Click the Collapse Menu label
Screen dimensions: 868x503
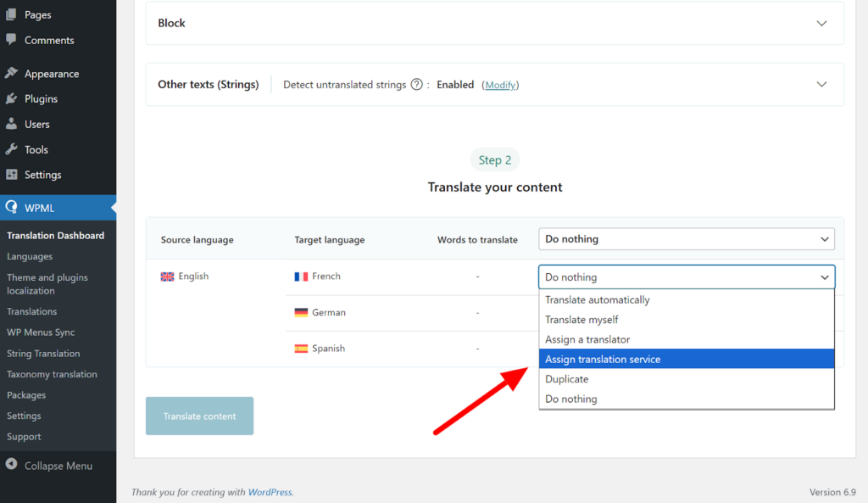point(58,466)
